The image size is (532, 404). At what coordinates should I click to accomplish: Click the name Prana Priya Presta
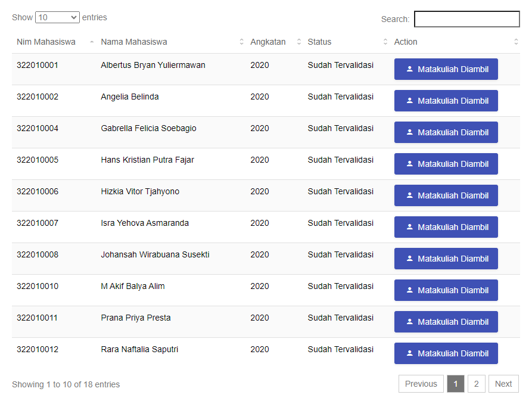[136, 318]
